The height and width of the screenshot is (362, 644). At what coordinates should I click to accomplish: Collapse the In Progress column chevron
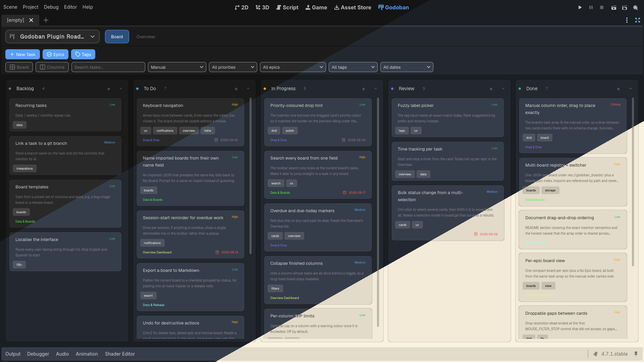pos(376,89)
